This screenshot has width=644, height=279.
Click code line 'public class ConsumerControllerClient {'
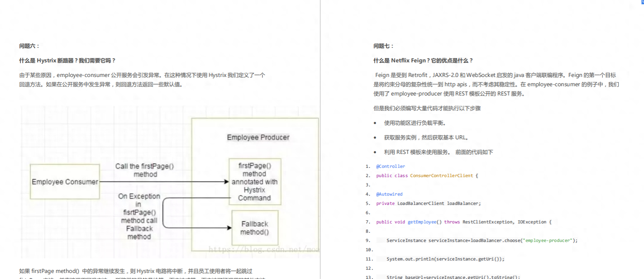[427, 176]
